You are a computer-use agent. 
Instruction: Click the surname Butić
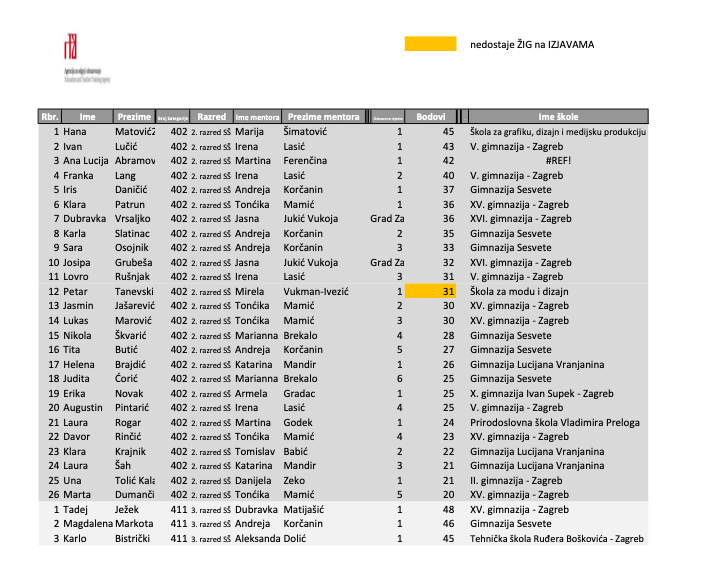(126, 349)
